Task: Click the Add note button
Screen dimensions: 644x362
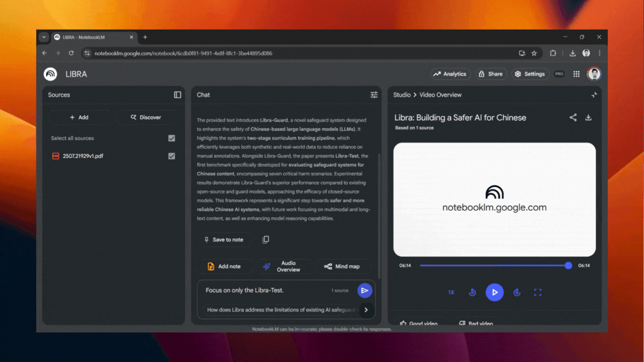Action: tap(224, 266)
